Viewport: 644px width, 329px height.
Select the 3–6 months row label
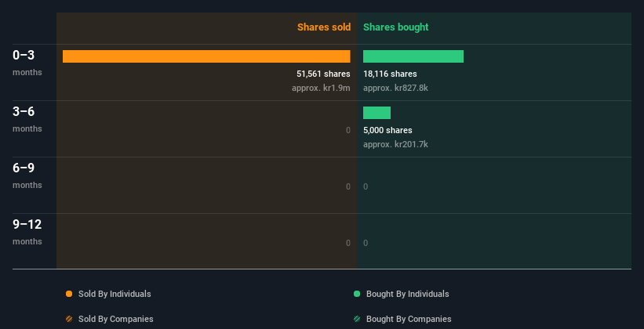[x=27, y=118]
